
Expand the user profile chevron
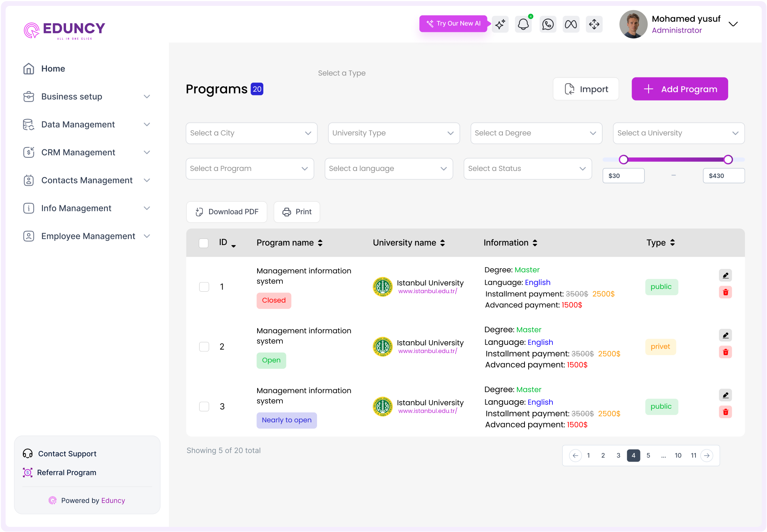(733, 24)
